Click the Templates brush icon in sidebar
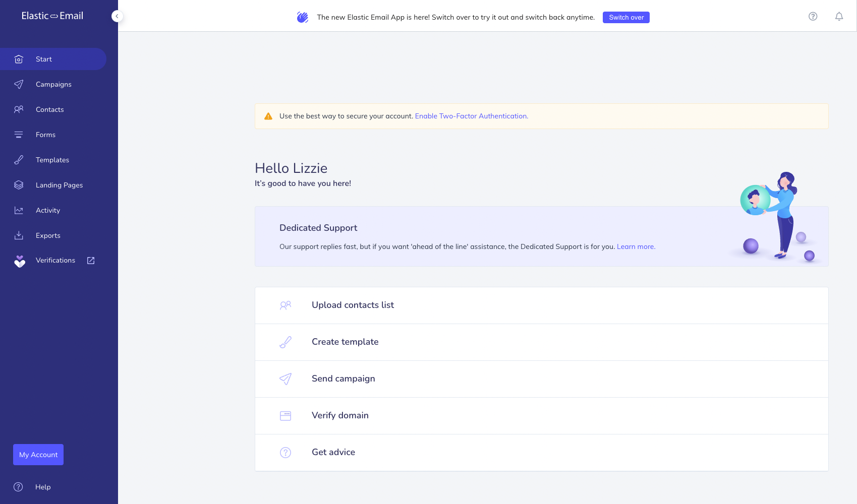 pos(19,160)
